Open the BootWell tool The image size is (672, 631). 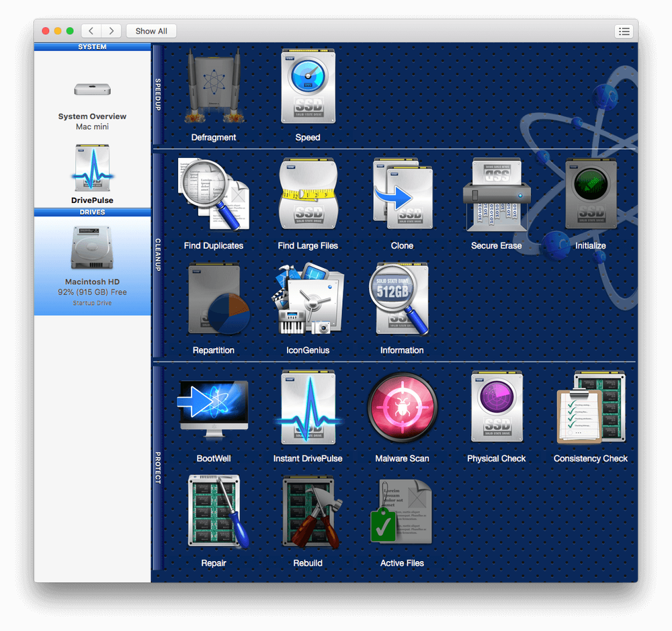[213, 406]
